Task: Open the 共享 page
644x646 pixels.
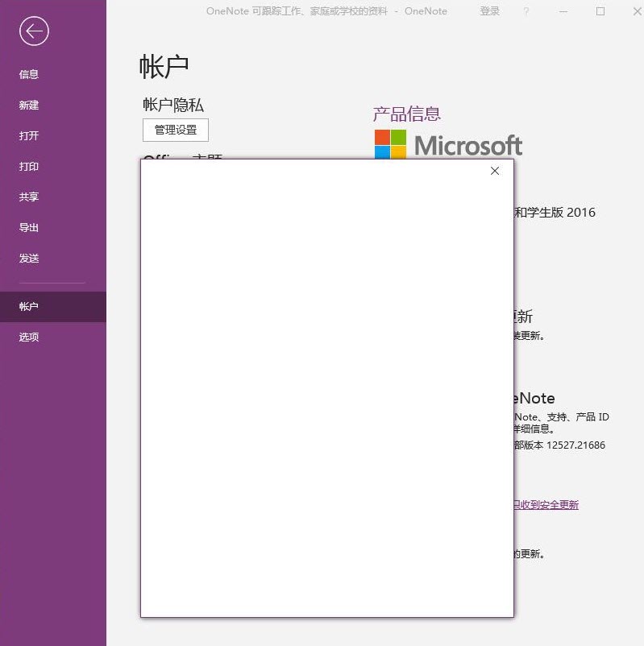Action: pyautogui.click(x=29, y=197)
